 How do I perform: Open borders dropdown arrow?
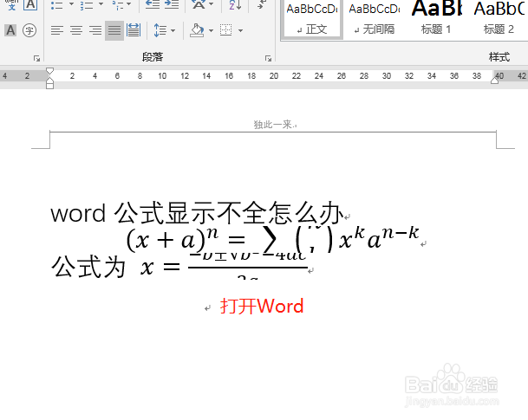[240, 30]
